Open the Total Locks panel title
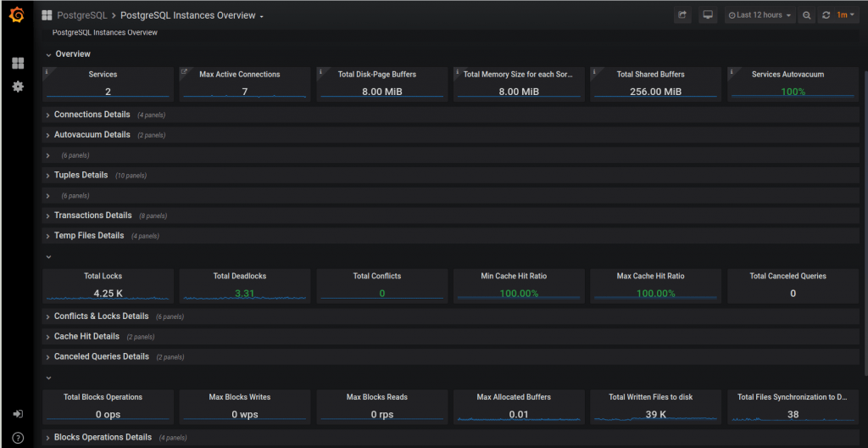Viewport: 868px width, 448px height. [x=103, y=276]
